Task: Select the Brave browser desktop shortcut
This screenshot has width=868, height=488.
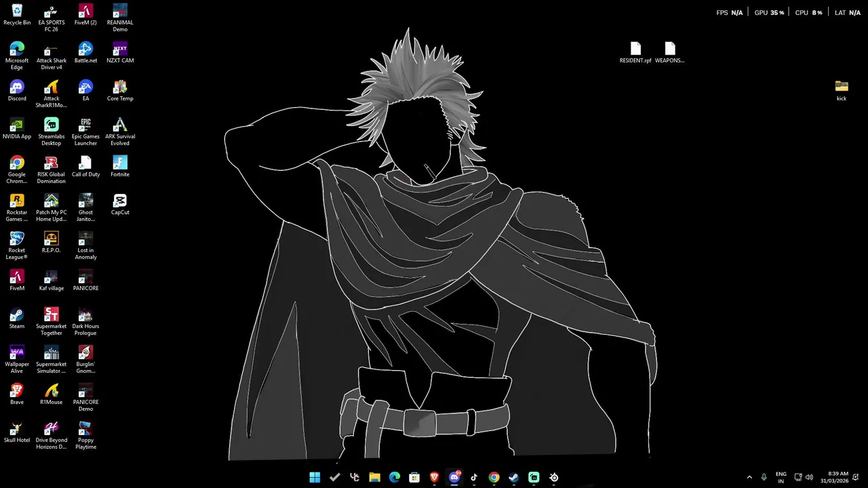Action: point(17,394)
